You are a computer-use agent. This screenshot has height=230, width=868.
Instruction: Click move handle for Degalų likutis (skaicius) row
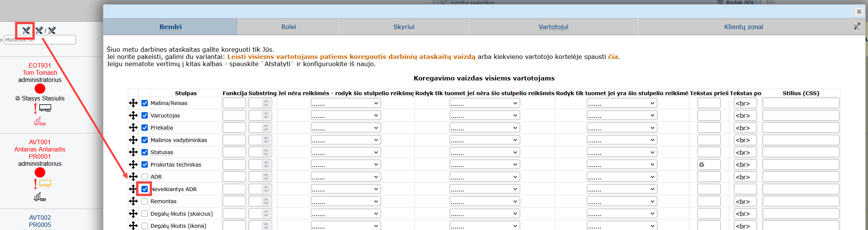point(133,213)
